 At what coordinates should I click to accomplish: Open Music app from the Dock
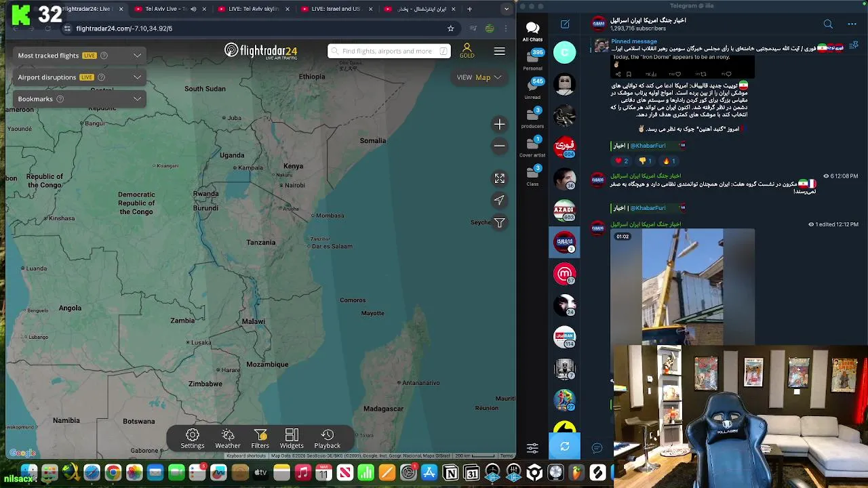(x=303, y=473)
